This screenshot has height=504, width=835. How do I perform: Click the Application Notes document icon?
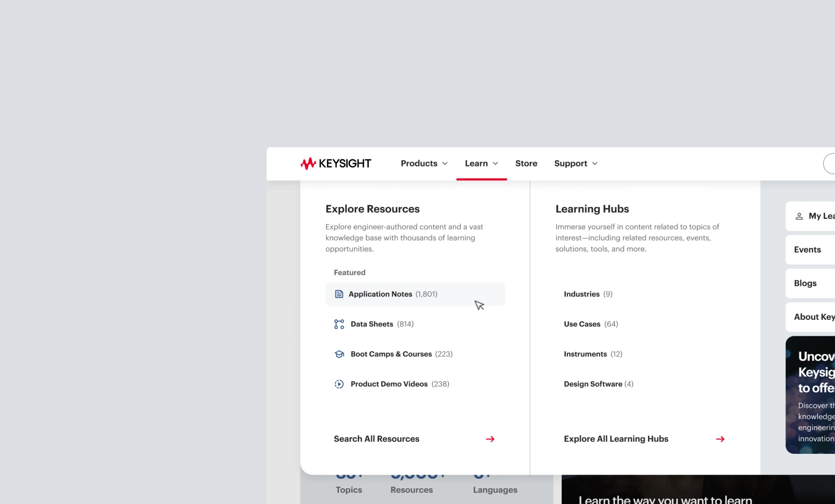click(339, 294)
